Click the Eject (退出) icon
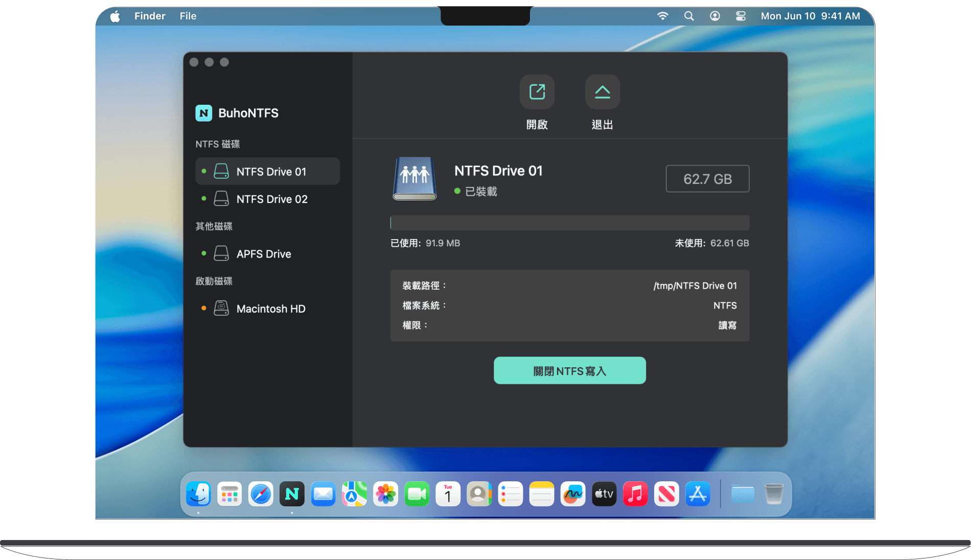This screenshot has height=560, width=971. coord(602,92)
